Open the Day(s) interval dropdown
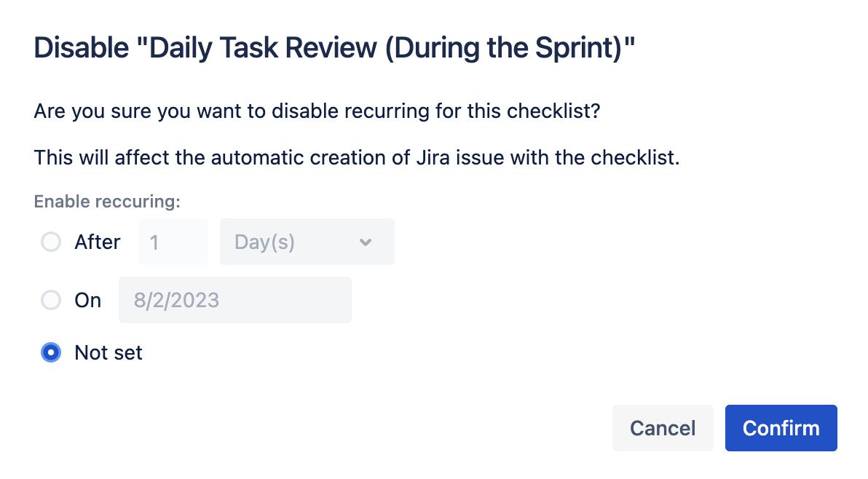The height and width of the screenshot is (479, 868). 307,242
